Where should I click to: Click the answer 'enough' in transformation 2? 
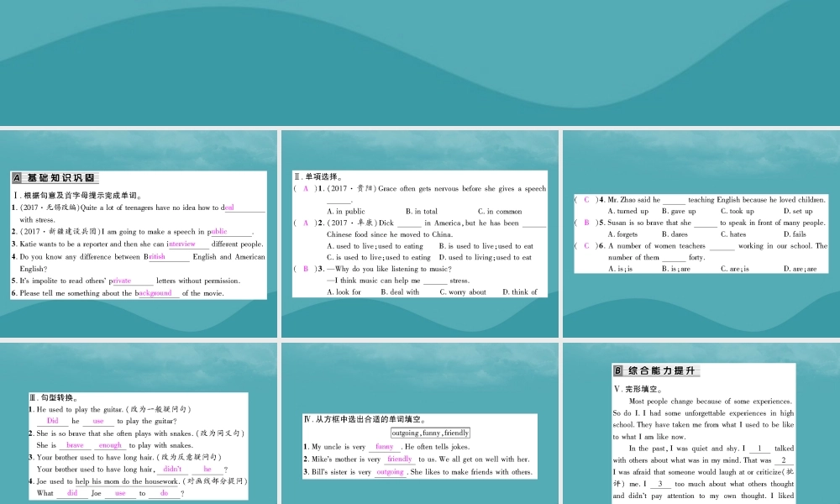110,445
